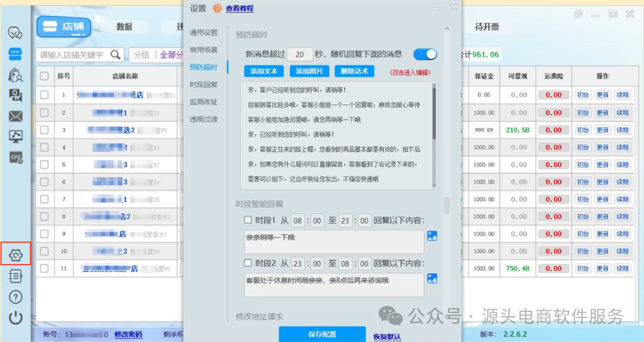The height and width of the screenshot is (342, 644).
Task: Tick checkbox for store row 11
Action: pos(44,269)
